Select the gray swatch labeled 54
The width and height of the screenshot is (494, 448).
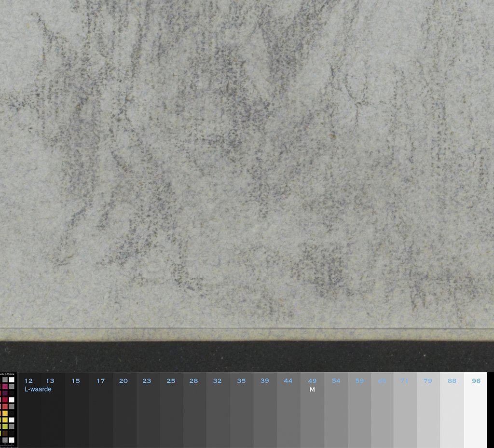click(x=336, y=415)
